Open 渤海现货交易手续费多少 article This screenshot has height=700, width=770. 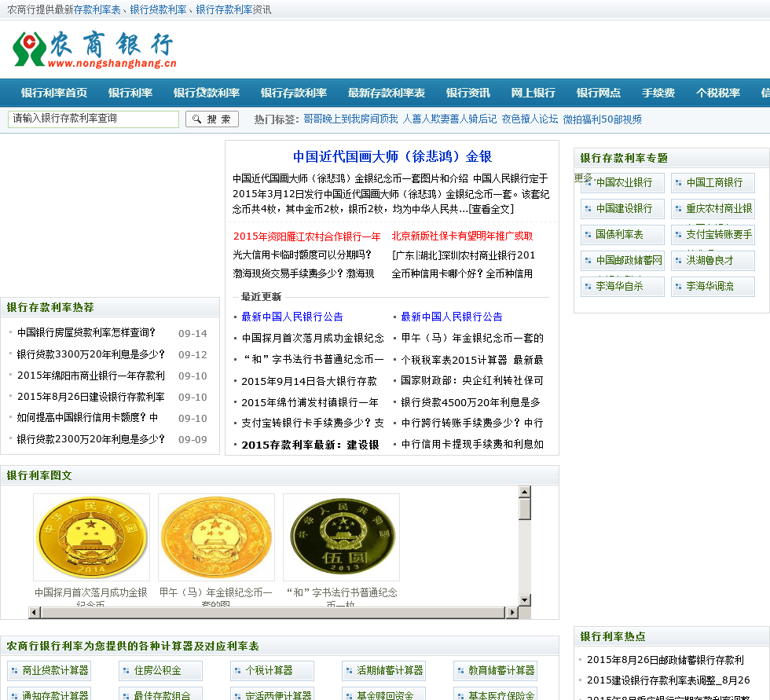point(303,273)
